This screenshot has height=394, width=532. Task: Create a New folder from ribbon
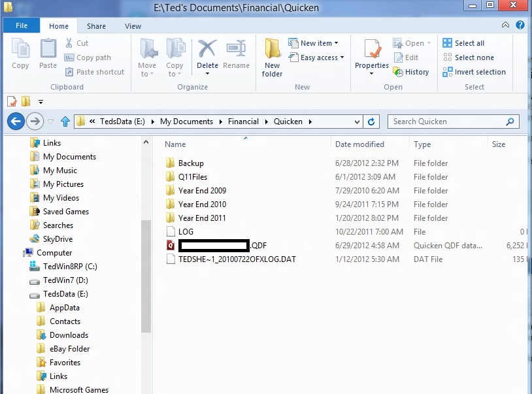click(x=273, y=56)
